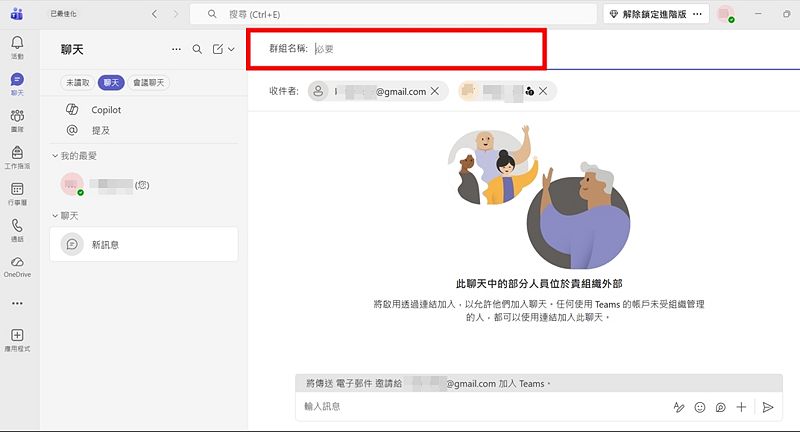The image size is (800, 432).
Task: Open the Calendar (行事曆) sidebar icon
Action: 17,194
